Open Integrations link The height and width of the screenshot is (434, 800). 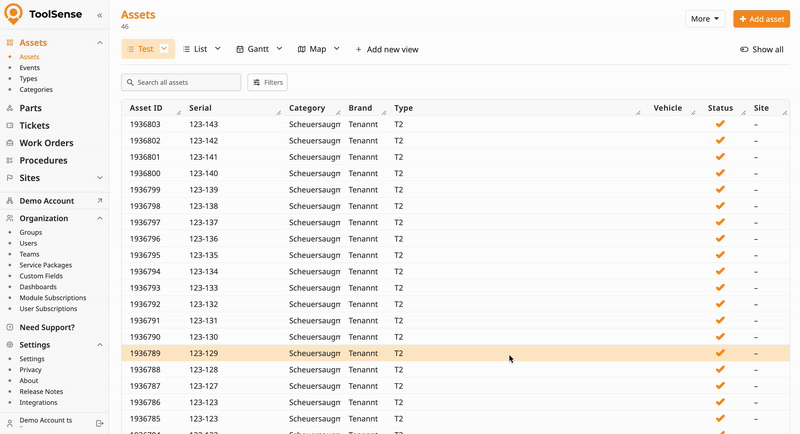(x=38, y=402)
